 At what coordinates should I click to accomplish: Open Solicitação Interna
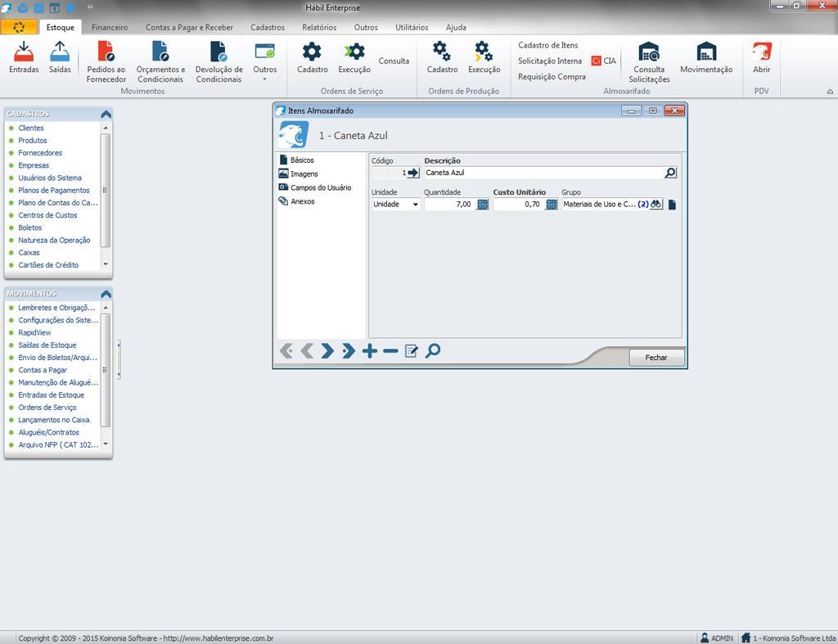click(x=549, y=61)
